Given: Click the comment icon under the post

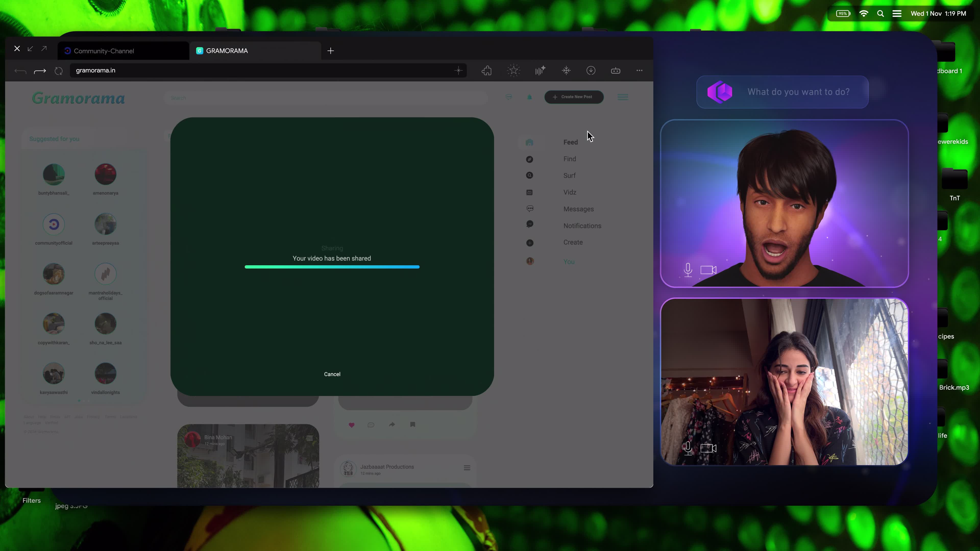Looking at the screenshot, I should point(371,425).
